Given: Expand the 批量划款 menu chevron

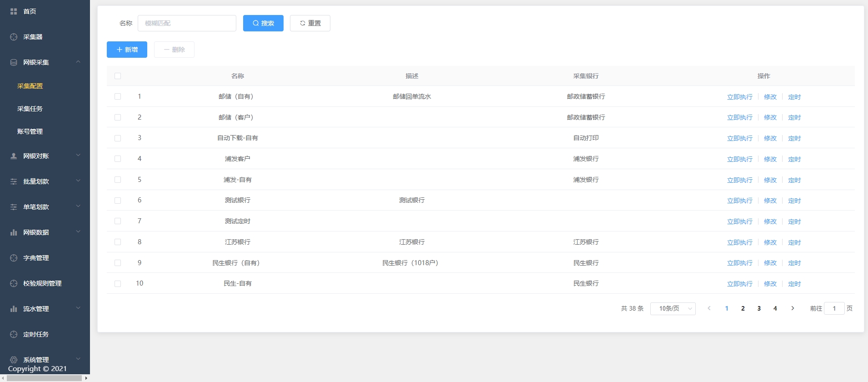Looking at the screenshot, I should (78, 181).
